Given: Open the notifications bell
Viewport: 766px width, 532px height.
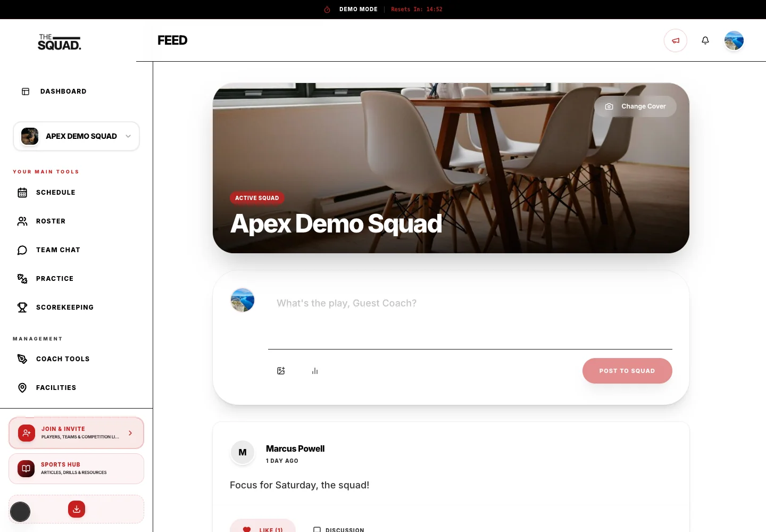Looking at the screenshot, I should [705, 40].
